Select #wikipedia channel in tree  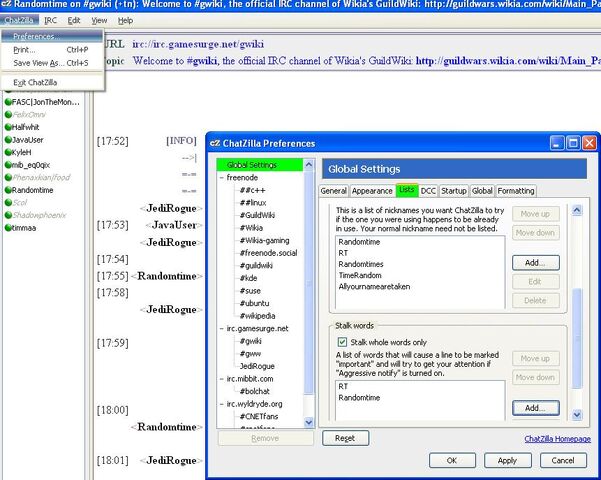(x=258, y=316)
